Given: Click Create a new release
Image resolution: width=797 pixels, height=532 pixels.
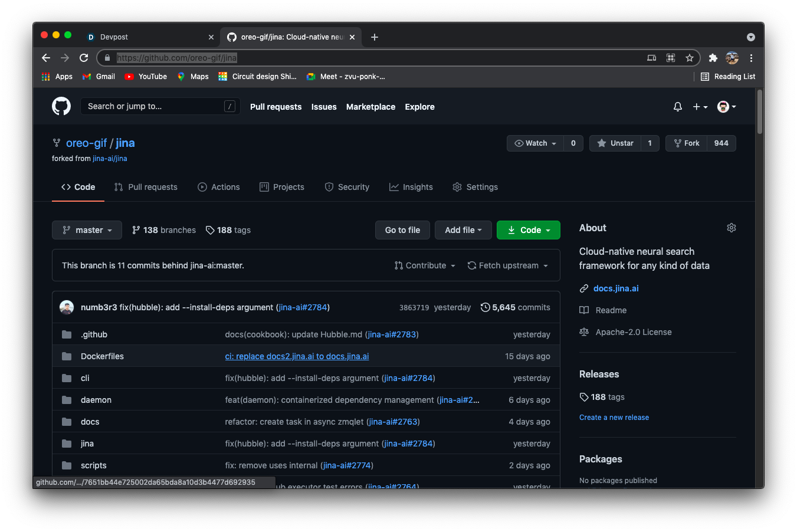Looking at the screenshot, I should (x=614, y=418).
